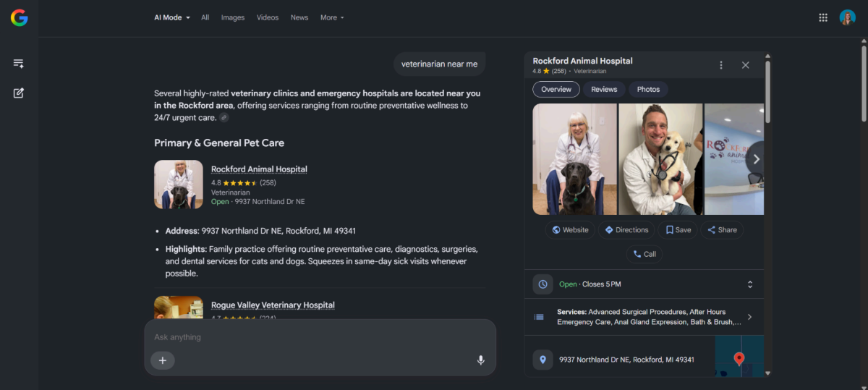The height and width of the screenshot is (390, 868).
Task: Select the Photos tab in place panel
Action: pos(648,89)
